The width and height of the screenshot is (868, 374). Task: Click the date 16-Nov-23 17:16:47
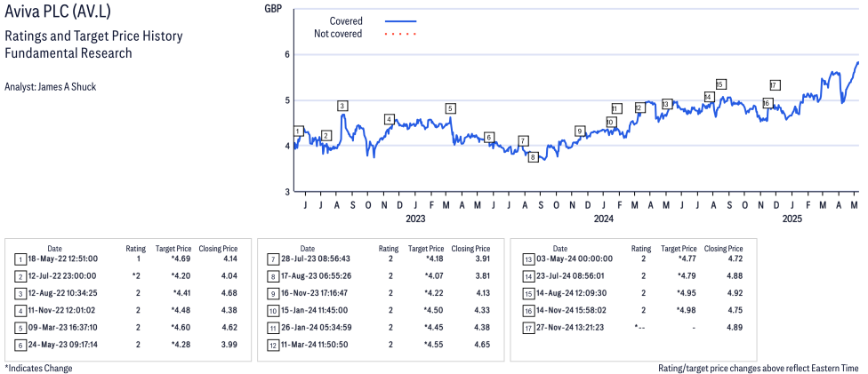[316, 292]
